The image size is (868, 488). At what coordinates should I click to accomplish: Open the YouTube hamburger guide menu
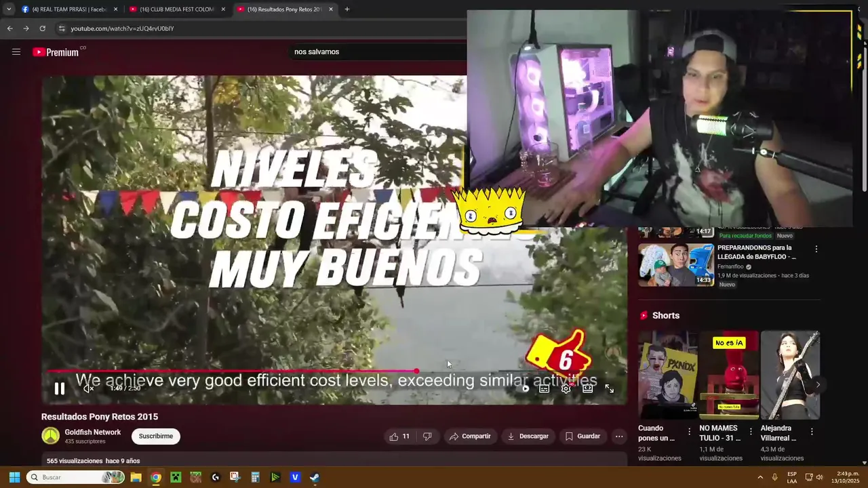[x=16, y=52]
